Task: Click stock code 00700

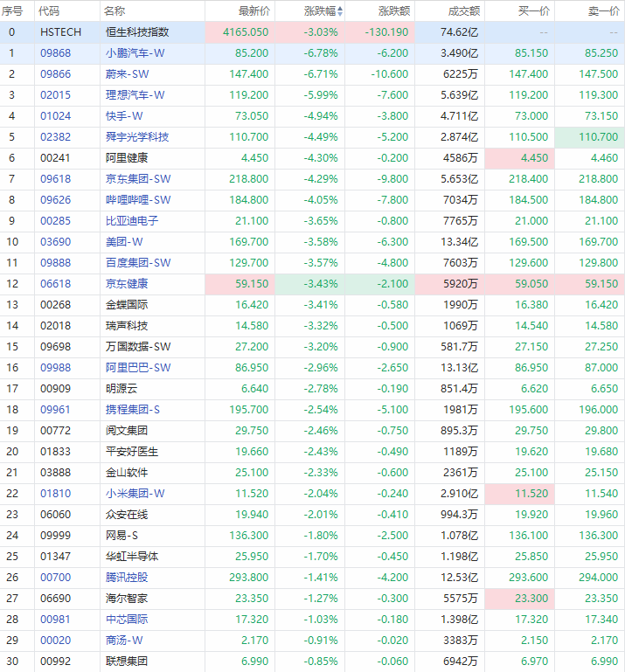Action: click(x=56, y=578)
